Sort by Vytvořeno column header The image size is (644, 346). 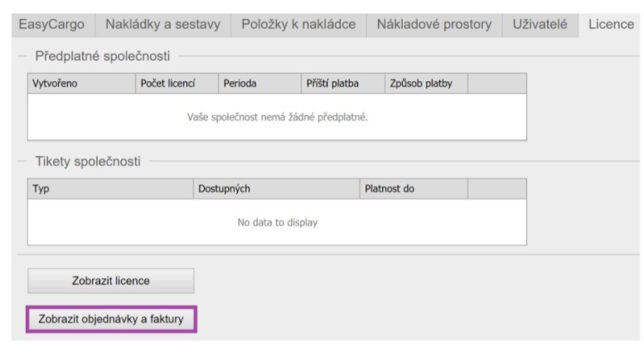pos(81,83)
